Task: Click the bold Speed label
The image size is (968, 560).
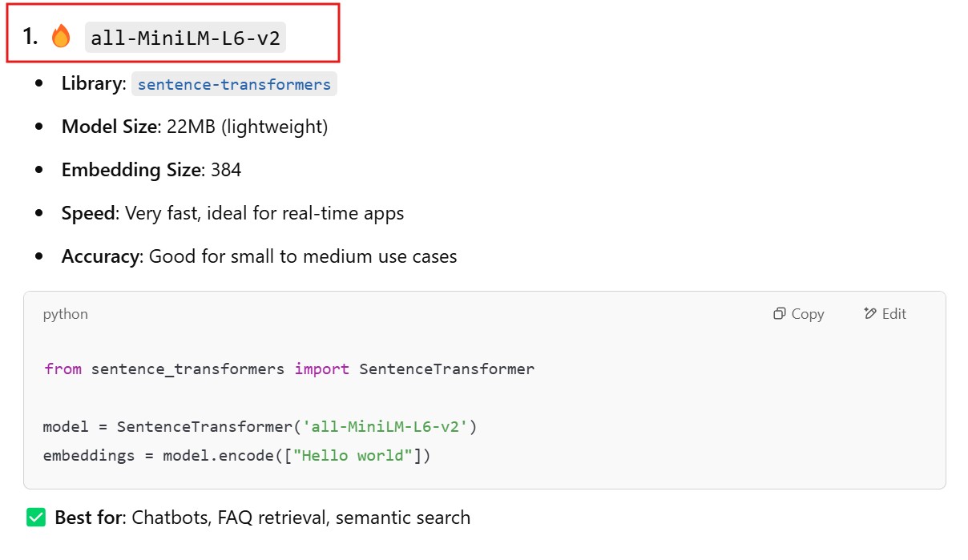Action: tap(87, 213)
